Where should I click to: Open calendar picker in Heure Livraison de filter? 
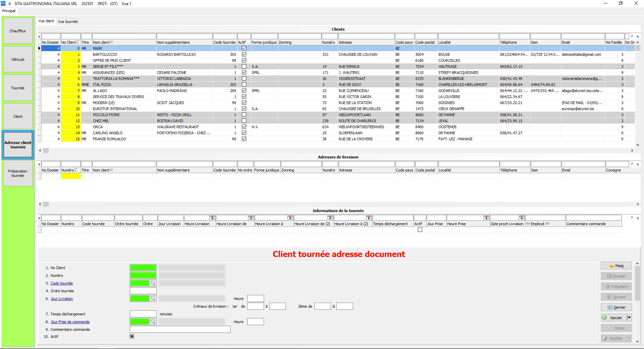coord(251,218)
